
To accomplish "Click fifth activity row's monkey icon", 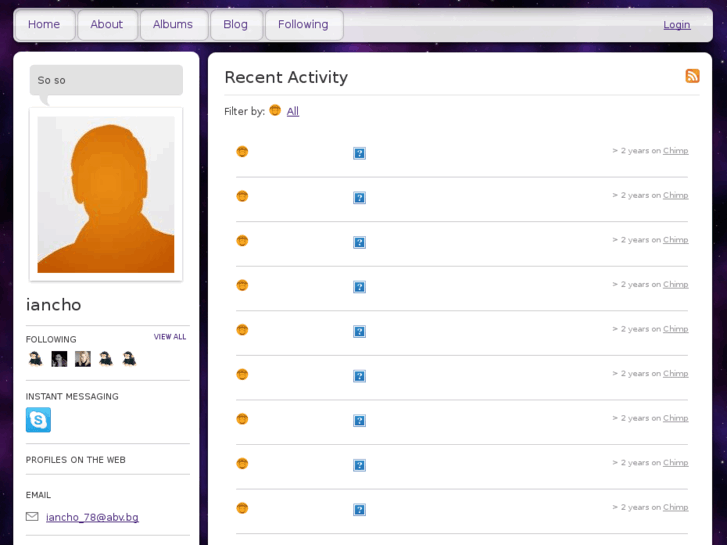I will coord(242,330).
